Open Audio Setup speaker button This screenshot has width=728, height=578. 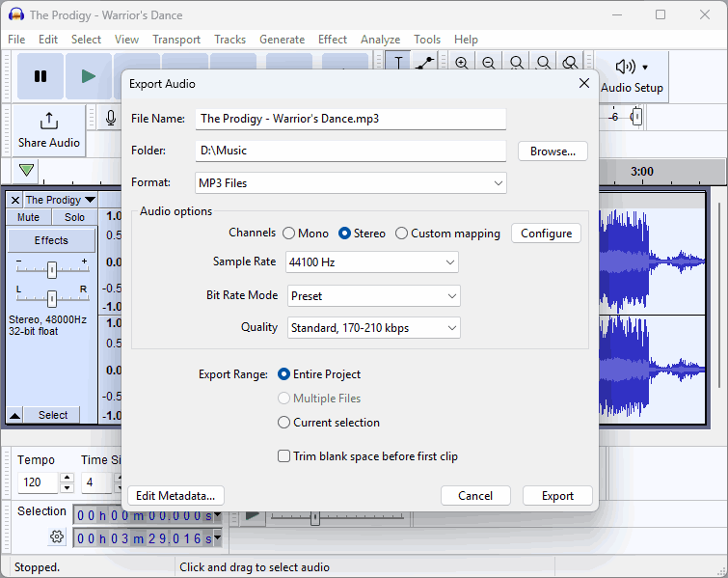pyautogui.click(x=632, y=76)
